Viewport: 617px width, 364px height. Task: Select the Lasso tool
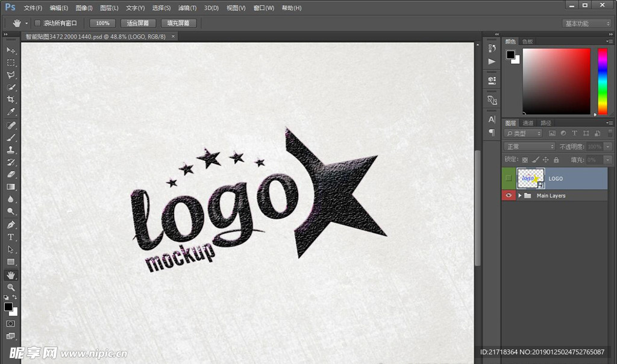coord(11,75)
